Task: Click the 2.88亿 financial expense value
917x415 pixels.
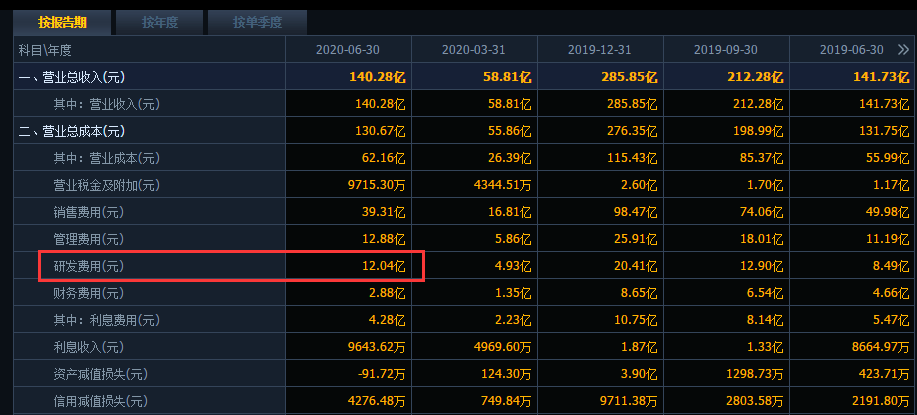Action: [387, 293]
